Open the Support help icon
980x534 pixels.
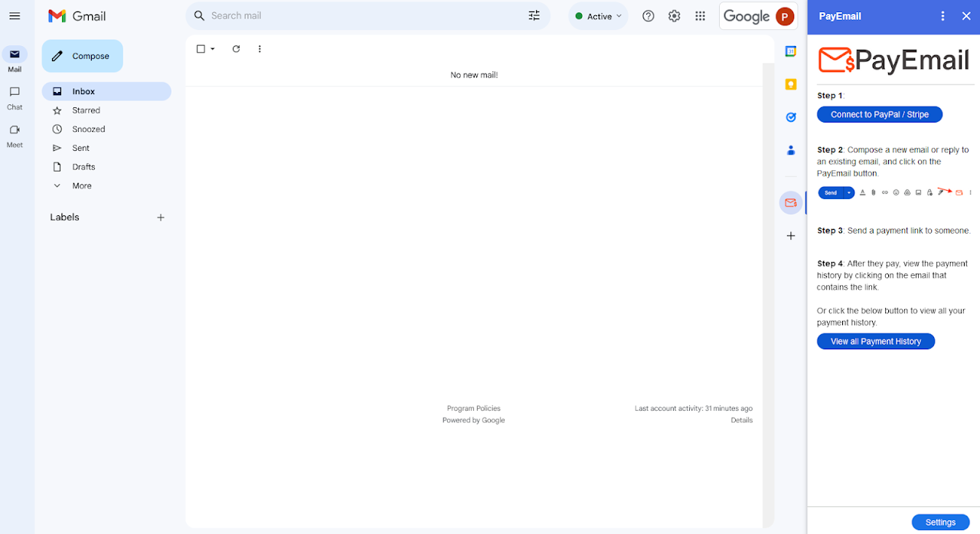coord(648,16)
